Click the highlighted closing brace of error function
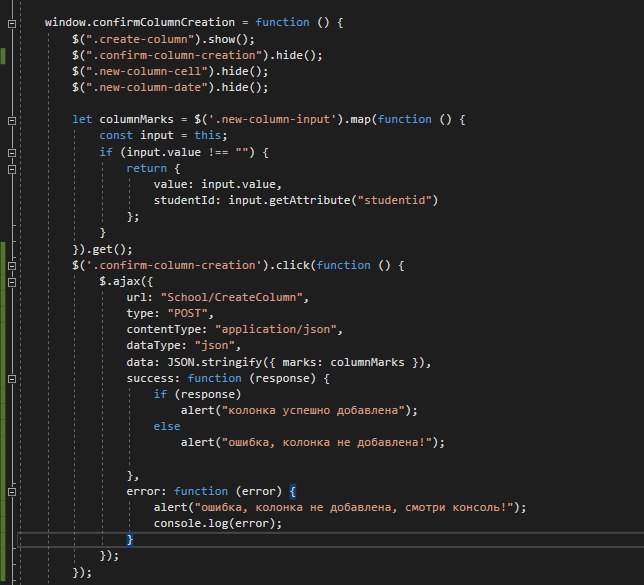This screenshot has width=644, height=585. click(x=130, y=539)
